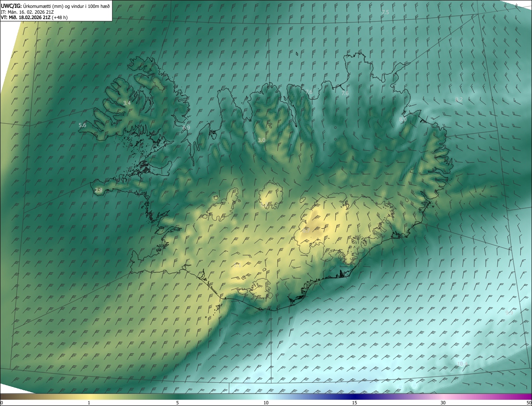Click the 6.9 value label
Viewport: 532px width, 406px height.
(186, 127)
